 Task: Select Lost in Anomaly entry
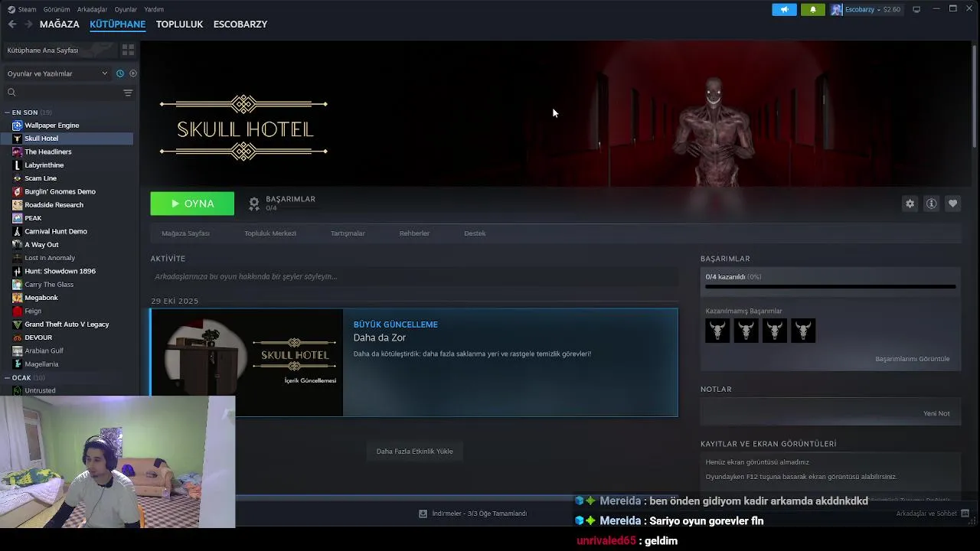(x=50, y=258)
